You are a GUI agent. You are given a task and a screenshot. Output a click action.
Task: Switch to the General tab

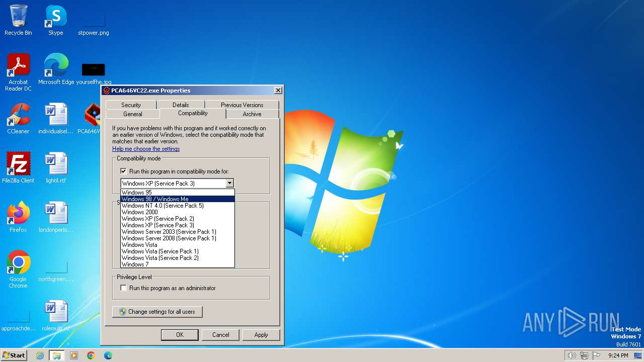point(133,114)
